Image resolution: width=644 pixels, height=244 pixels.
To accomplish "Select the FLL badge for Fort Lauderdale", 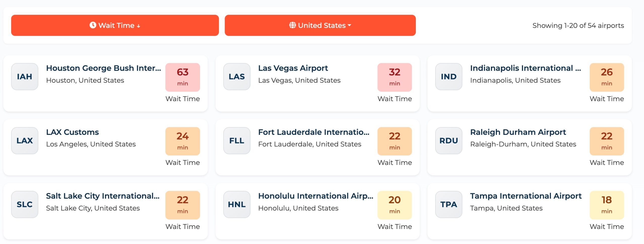I will tap(236, 140).
